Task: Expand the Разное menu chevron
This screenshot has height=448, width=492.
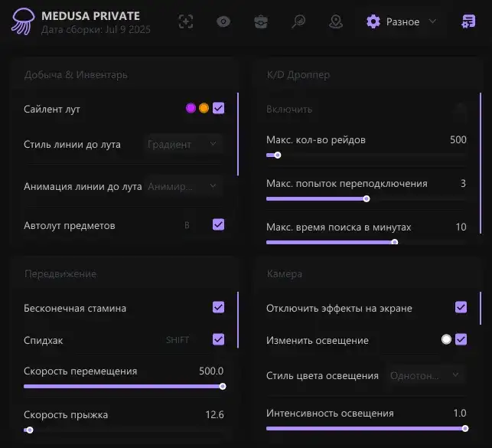Action: [x=433, y=22]
